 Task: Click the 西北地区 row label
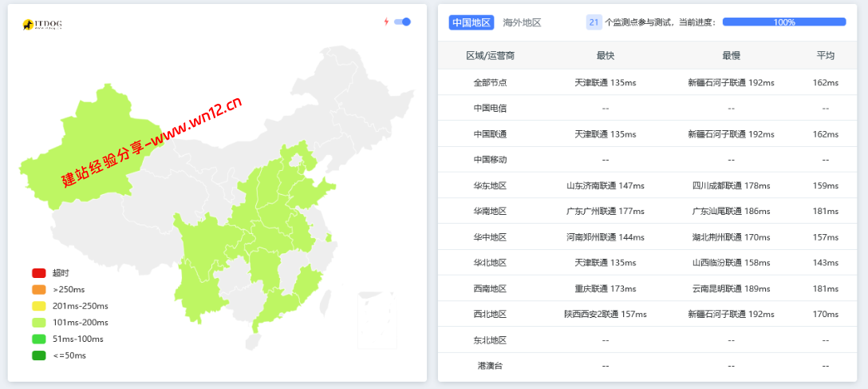click(490, 314)
